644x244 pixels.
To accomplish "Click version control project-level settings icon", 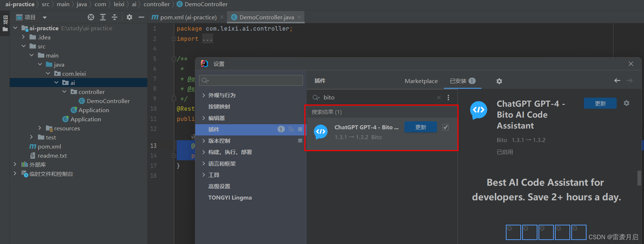I will tap(300, 141).
